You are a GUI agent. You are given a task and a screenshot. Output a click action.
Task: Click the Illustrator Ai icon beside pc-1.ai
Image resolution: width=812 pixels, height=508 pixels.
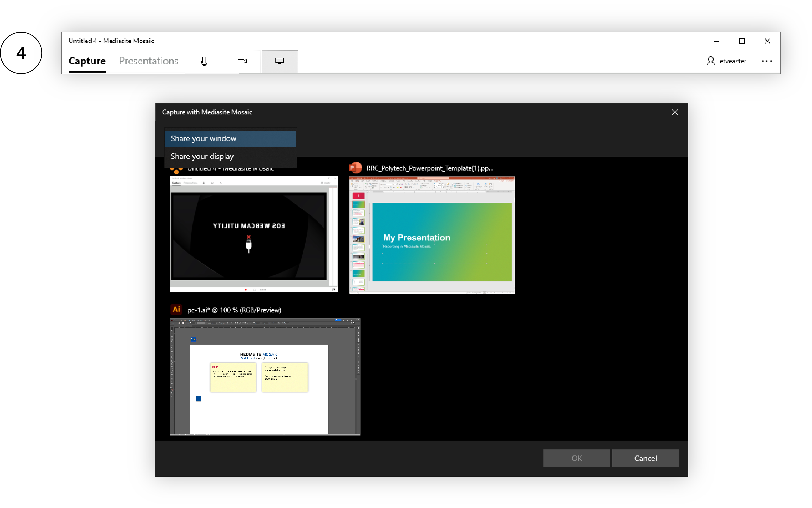click(176, 309)
